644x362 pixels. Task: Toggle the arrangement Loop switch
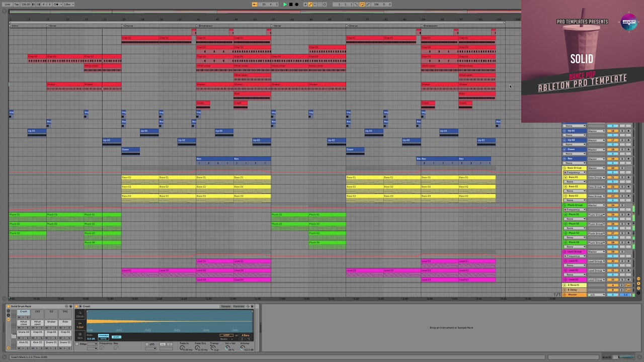[362, 5]
